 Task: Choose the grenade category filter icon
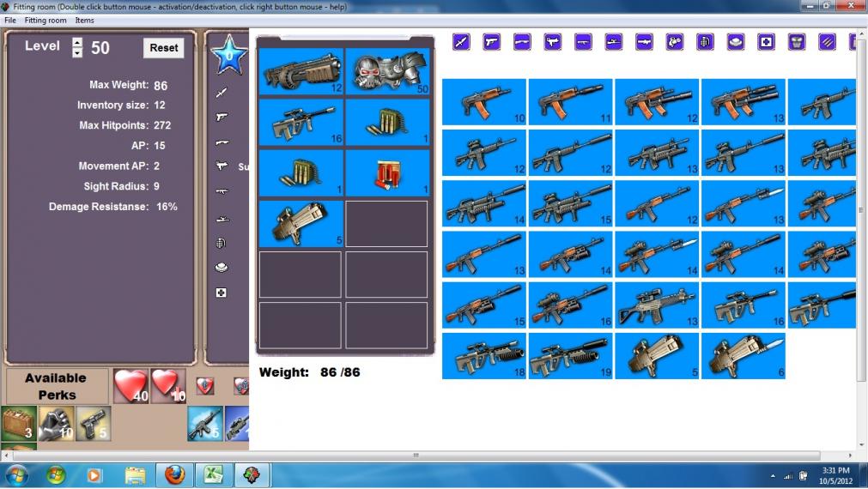705,41
